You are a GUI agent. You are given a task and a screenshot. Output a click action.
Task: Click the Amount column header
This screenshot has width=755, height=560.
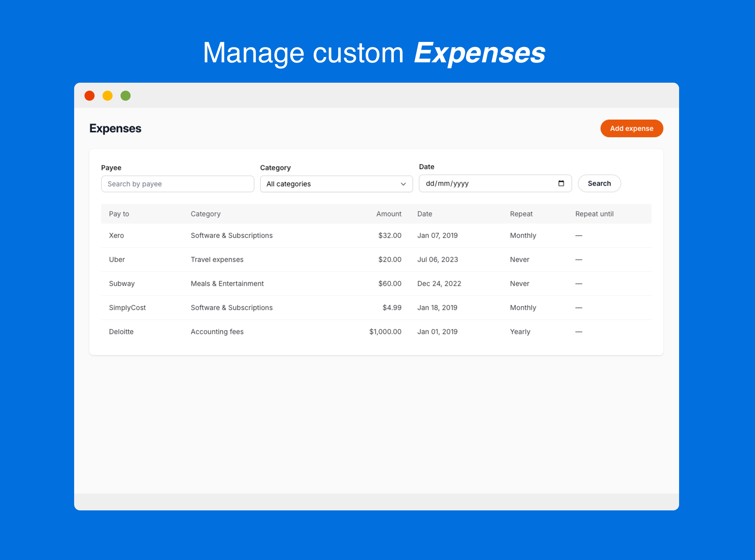tap(388, 214)
